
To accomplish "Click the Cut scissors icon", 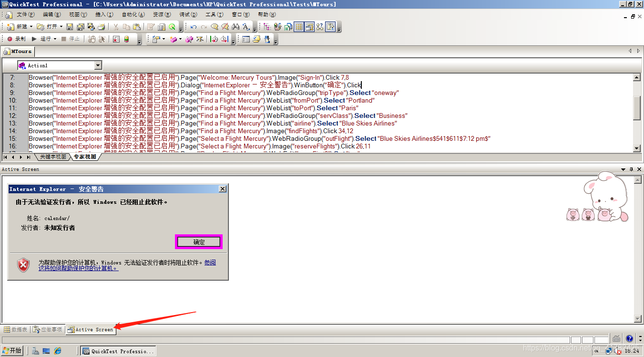I will 116,27.
